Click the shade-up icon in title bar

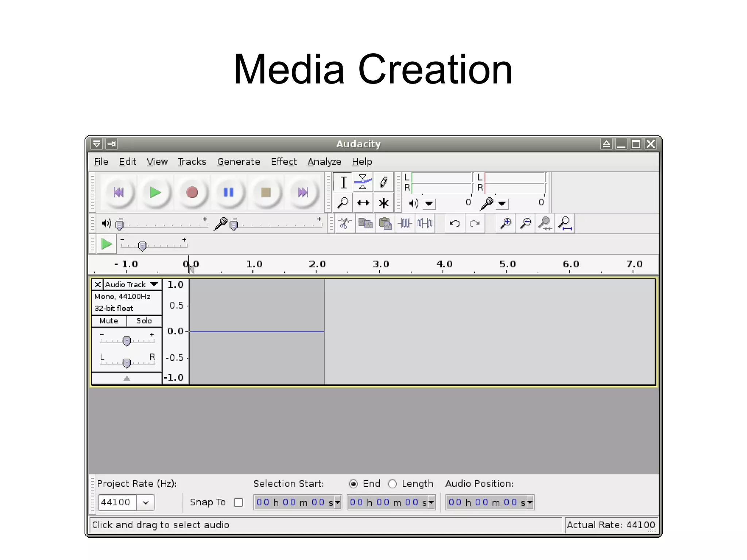point(606,144)
